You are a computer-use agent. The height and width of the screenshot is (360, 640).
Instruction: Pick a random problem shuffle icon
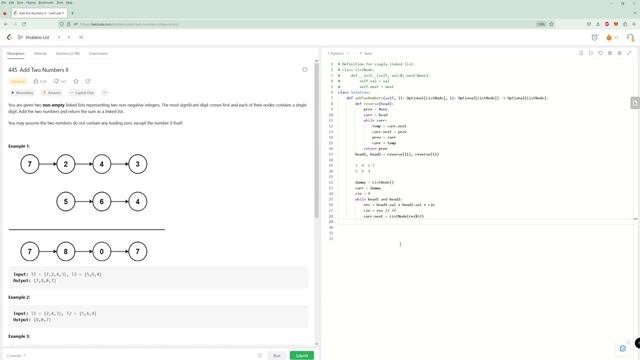81,37
